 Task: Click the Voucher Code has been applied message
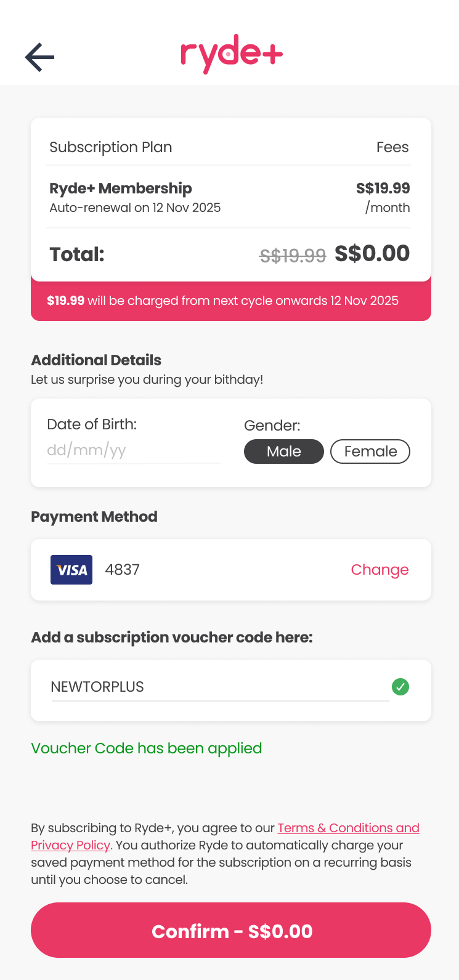[x=147, y=748]
